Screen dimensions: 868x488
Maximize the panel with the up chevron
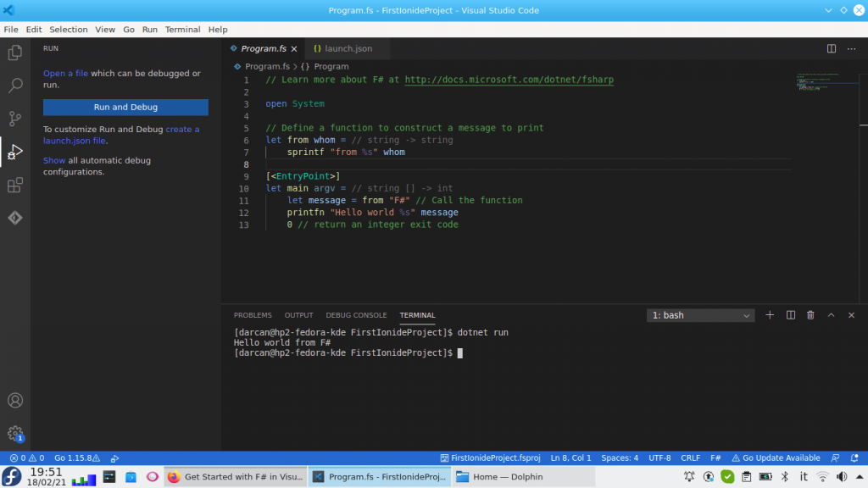click(831, 315)
